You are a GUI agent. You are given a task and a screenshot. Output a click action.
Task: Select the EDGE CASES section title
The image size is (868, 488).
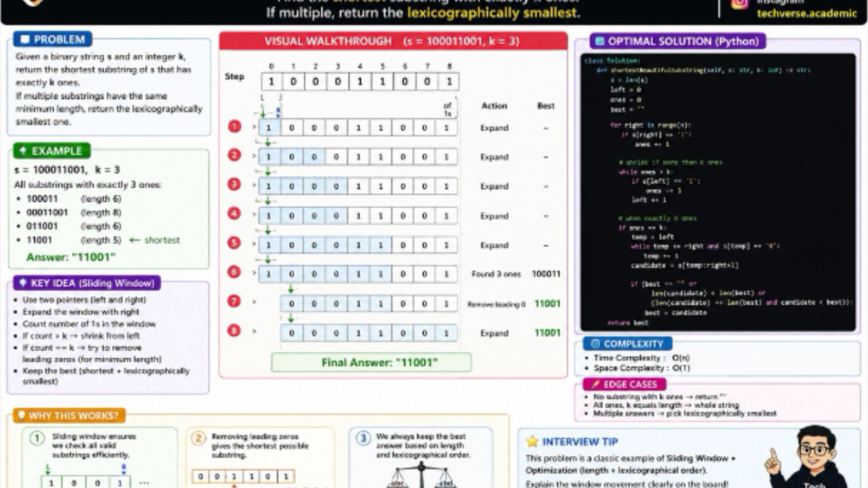pyautogui.click(x=630, y=385)
